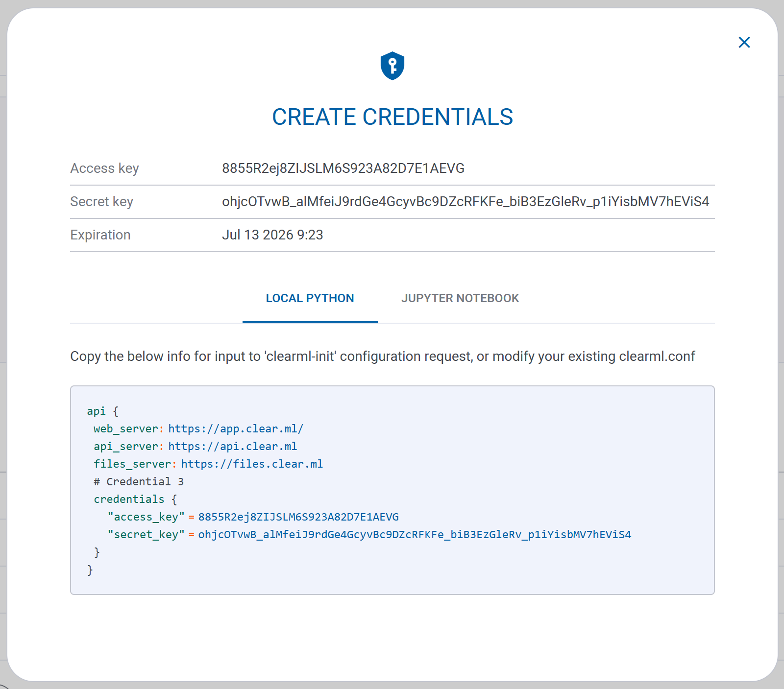Click the 'Copy the below info' instruction text
The image size is (784, 689).
383,356
